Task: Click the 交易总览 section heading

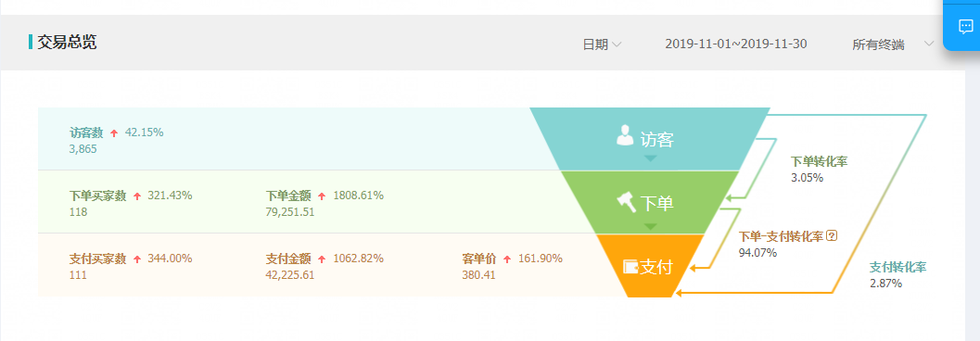Action: point(67,43)
